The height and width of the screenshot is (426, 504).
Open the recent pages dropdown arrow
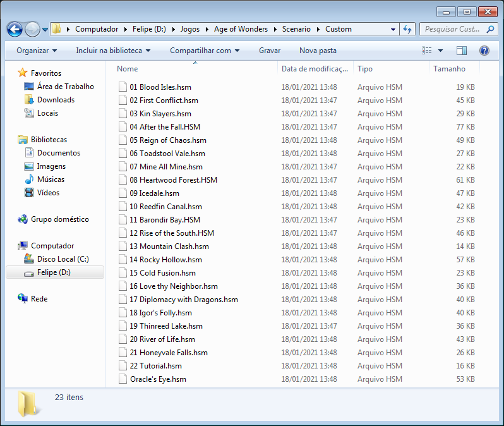tap(45, 30)
